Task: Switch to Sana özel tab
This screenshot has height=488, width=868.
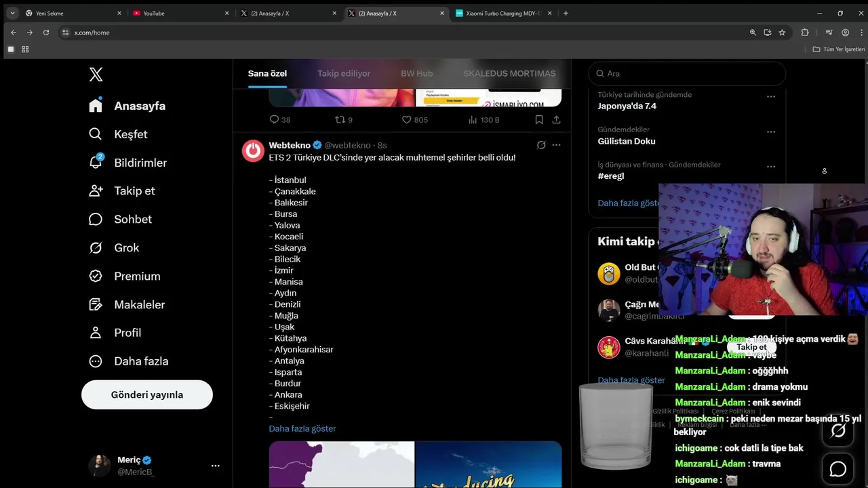Action: (267, 73)
